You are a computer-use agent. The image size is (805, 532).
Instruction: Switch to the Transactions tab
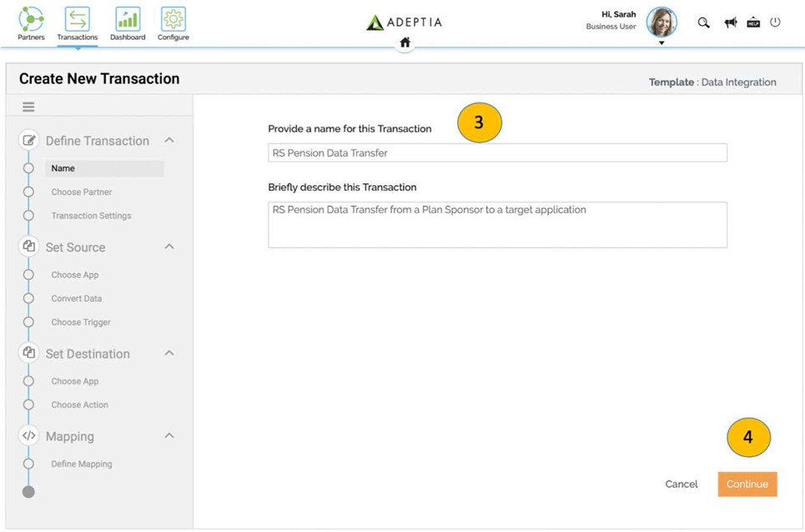click(x=78, y=23)
